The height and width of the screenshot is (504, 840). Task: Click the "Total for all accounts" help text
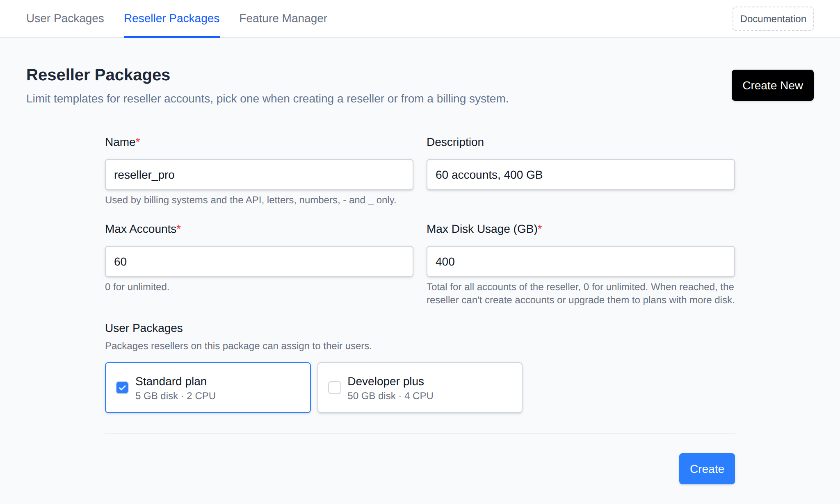(x=580, y=293)
